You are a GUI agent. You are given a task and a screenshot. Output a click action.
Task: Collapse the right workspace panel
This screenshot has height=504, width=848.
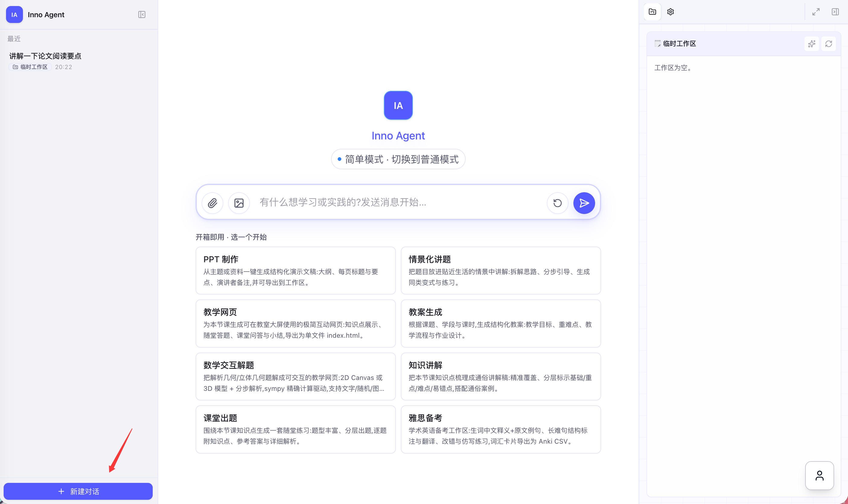tap(835, 12)
